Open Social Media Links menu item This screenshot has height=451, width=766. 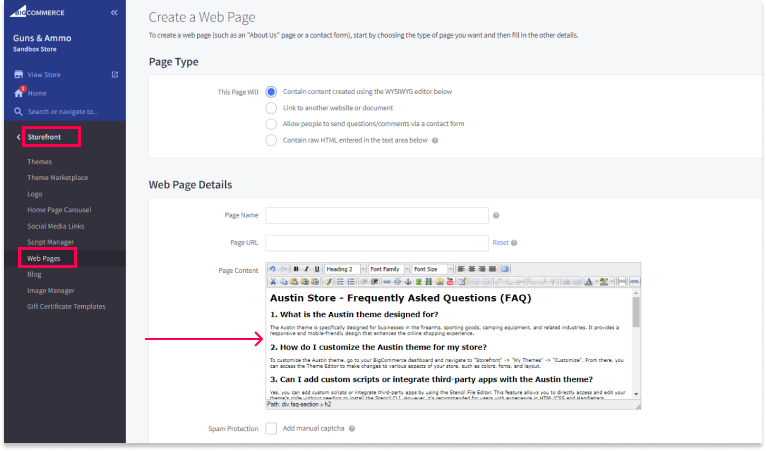pyautogui.click(x=56, y=226)
